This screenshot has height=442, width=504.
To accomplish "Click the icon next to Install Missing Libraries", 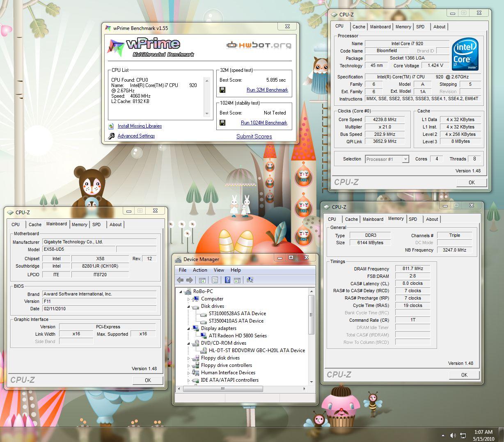I will [x=111, y=126].
